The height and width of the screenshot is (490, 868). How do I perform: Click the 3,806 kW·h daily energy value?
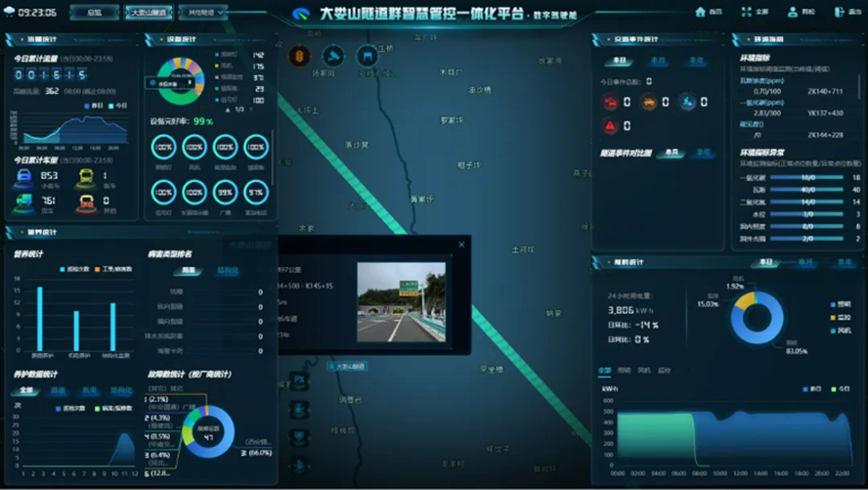[x=629, y=310]
